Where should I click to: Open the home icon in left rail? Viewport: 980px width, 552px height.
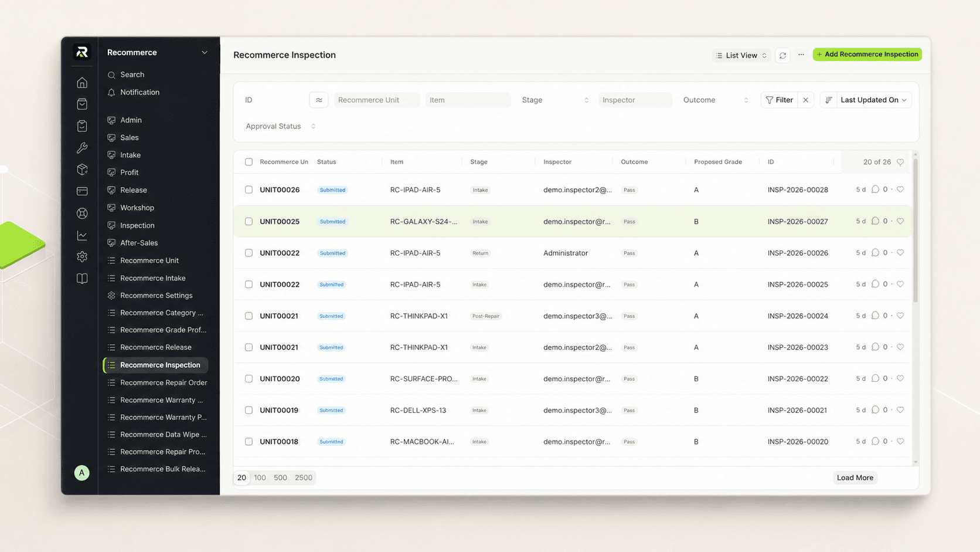point(82,83)
